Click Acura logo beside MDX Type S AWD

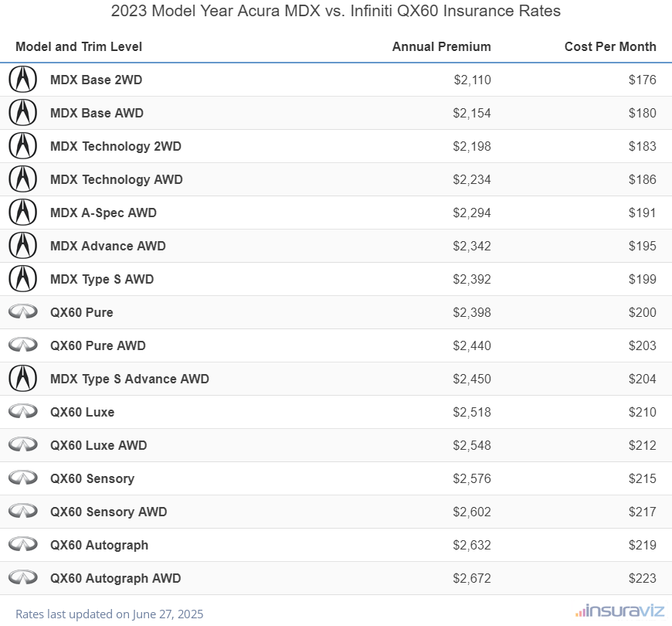pyautogui.click(x=22, y=279)
